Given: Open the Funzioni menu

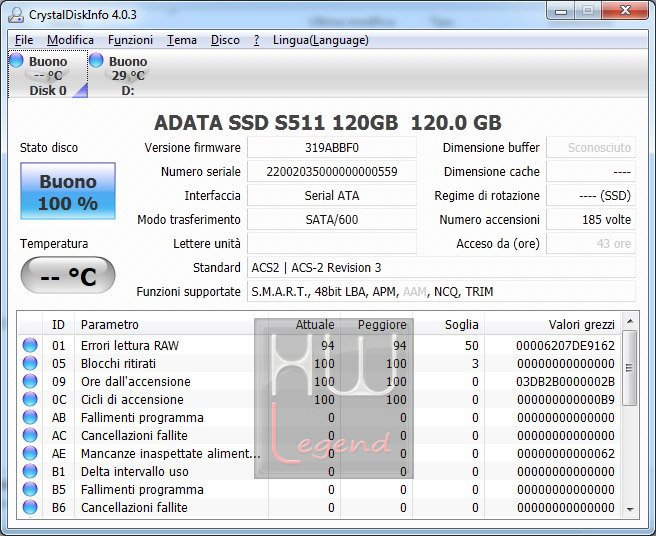Looking at the screenshot, I should click(x=130, y=40).
